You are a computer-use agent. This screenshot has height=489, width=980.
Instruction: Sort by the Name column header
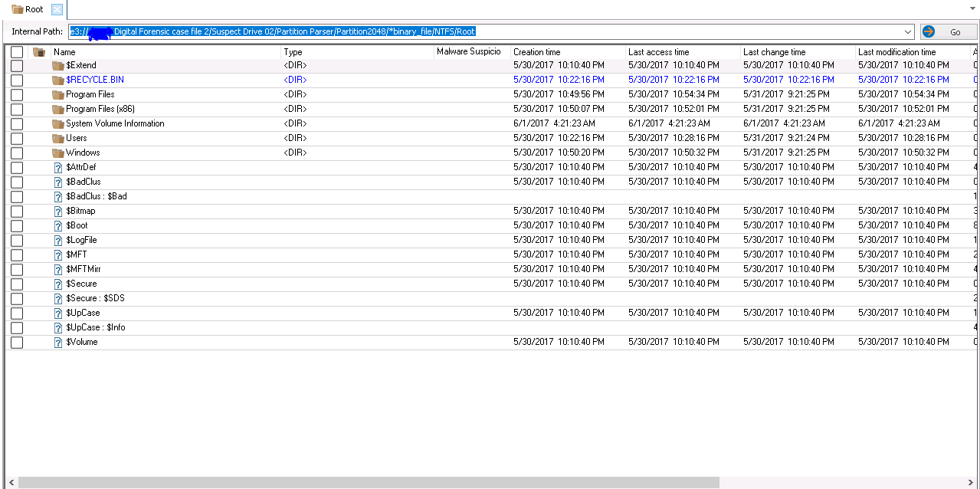166,52
